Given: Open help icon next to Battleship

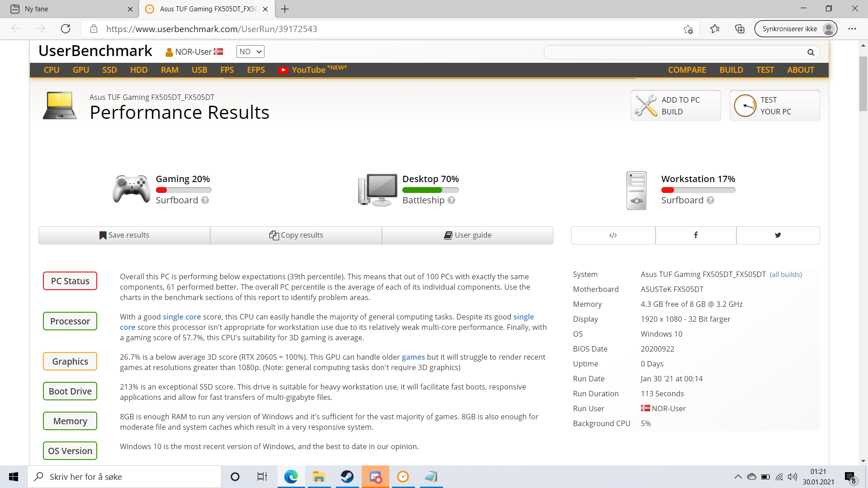Looking at the screenshot, I should pos(451,200).
